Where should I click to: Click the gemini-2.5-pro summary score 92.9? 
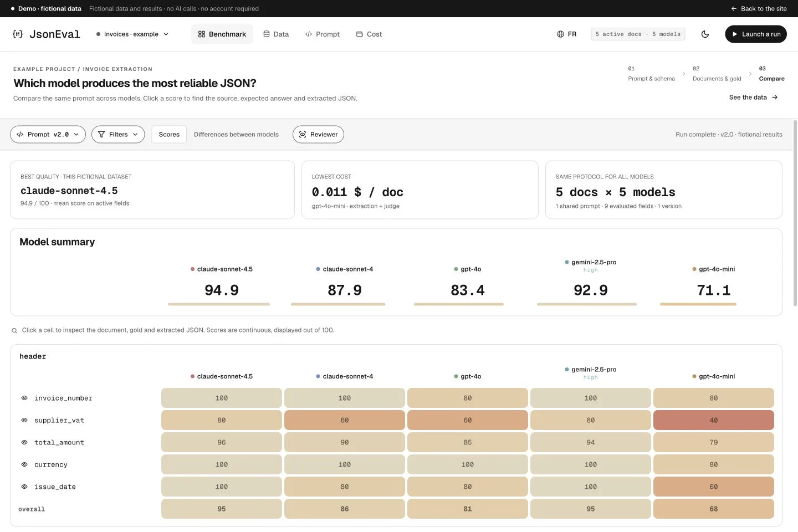tap(591, 290)
